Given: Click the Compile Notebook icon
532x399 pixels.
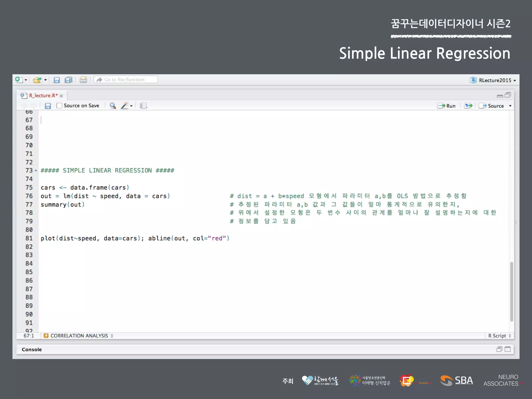Looking at the screenshot, I should (x=143, y=106).
